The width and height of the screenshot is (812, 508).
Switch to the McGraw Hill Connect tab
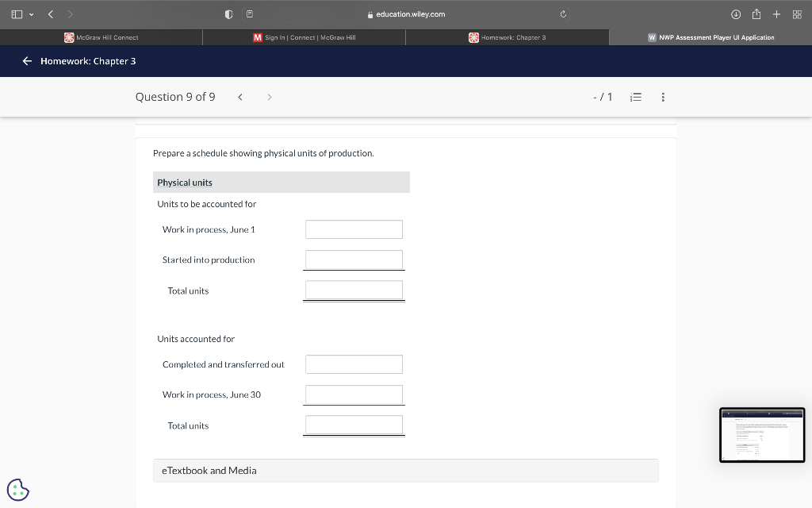tap(101, 37)
